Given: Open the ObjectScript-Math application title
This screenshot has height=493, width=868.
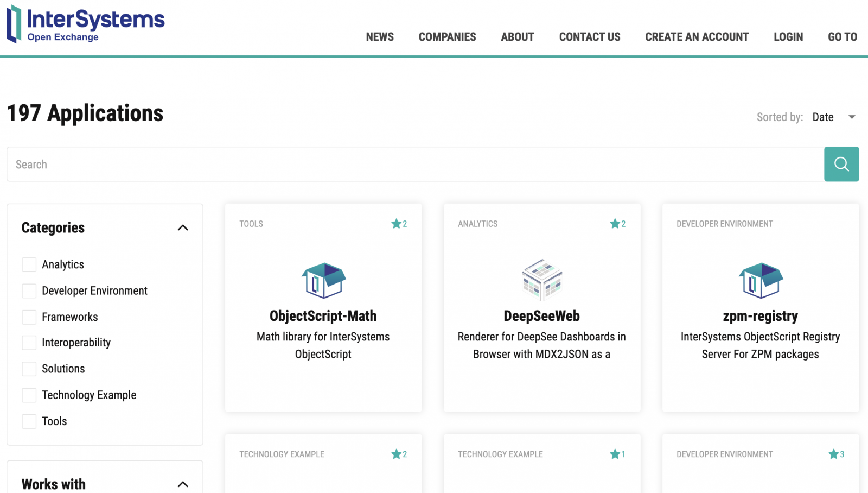Looking at the screenshot, I should pyautogui.click(x=323, y=316).
